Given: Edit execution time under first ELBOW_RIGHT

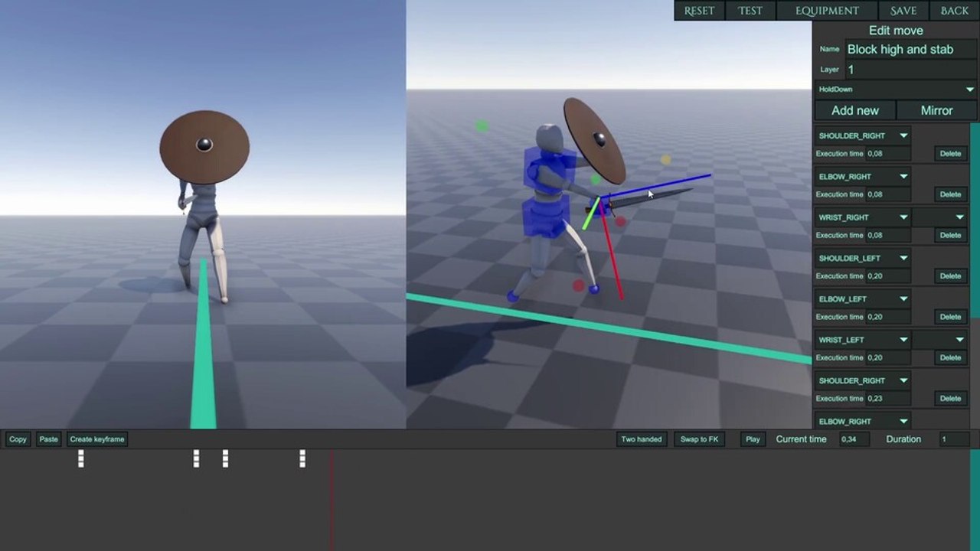Looking at the screenshot, I should [x=888, y=194].
